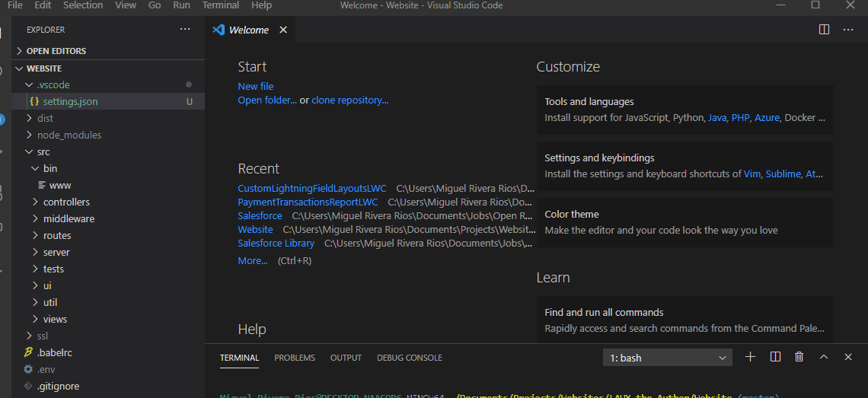Open the bash terminal selector dropdown

(667, 358)
